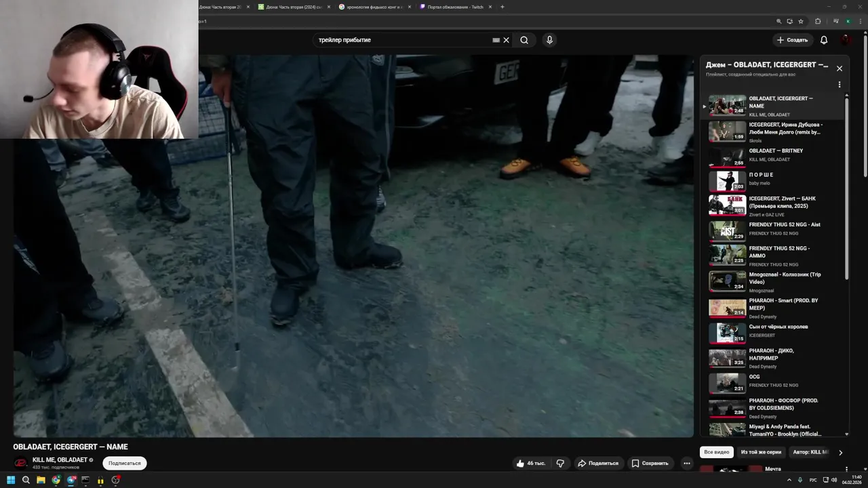Viewport: 868px width, 488px height.
Task: Open FRIENDLY THUG 52 NGG - Aist video
Action: click(x=773, y=230)
